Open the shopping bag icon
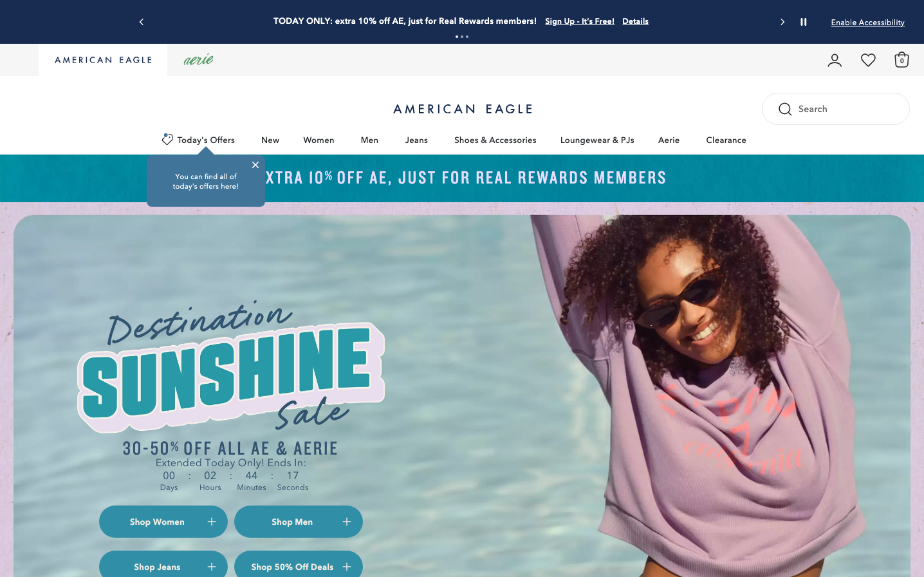 901,60
